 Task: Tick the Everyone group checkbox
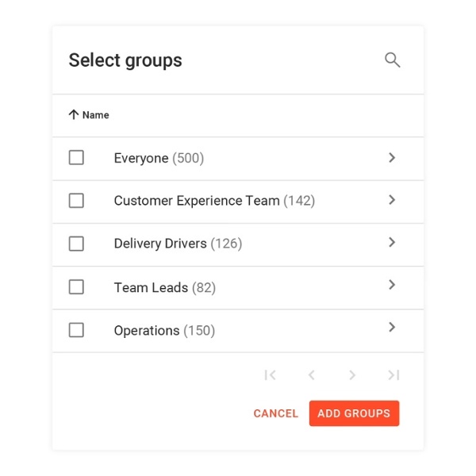pos(76,158)
